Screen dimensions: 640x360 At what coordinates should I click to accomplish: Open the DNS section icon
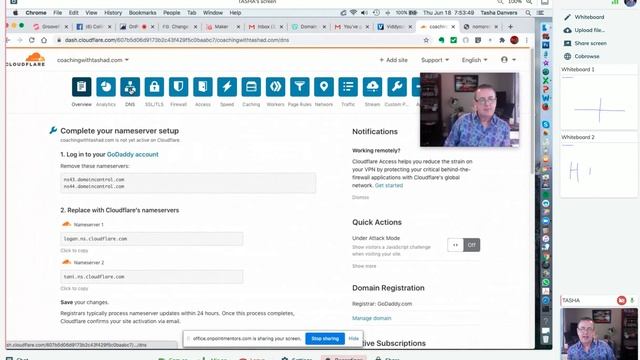(x=130, y=87)
